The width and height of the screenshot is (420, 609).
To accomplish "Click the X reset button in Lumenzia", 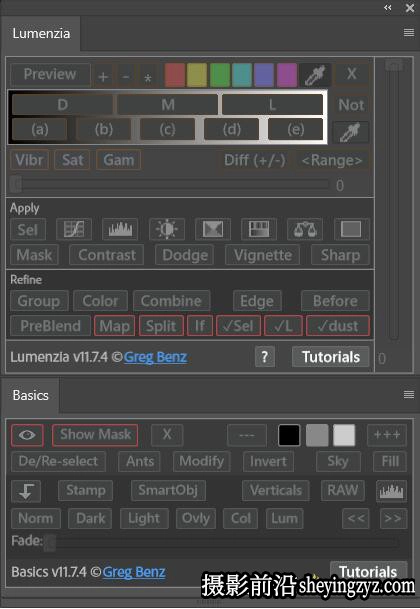I will pyautogui.click(x=352, y=74).
